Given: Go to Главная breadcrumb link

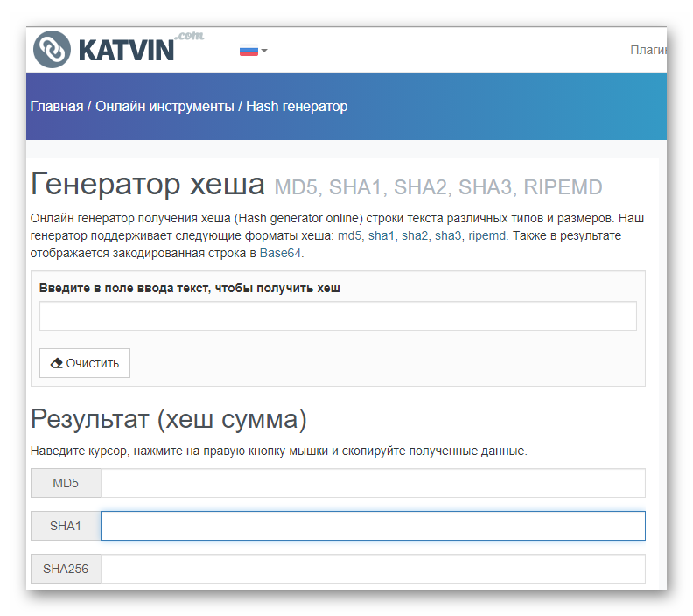Looking at the screenshot, I should [x=57, y=107].
